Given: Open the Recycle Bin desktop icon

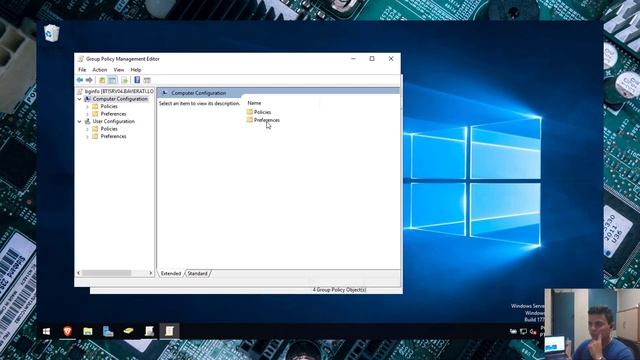Looking at the screenshot, I should pyautogui.click(x=51, y=33).
